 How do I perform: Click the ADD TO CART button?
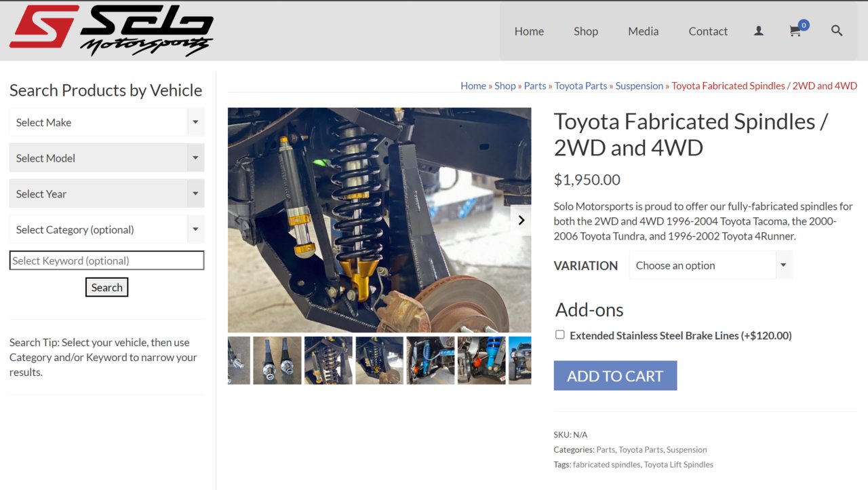(615, 376)
